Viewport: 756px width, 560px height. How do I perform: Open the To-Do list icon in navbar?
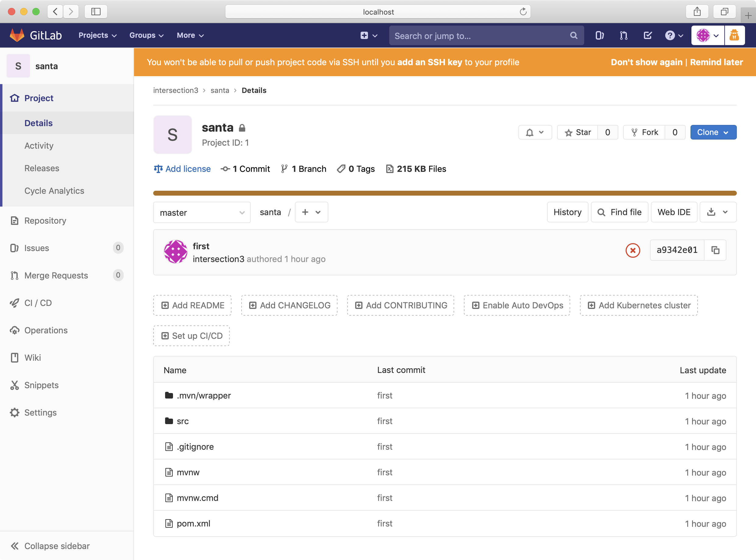(x=648, y=35)
